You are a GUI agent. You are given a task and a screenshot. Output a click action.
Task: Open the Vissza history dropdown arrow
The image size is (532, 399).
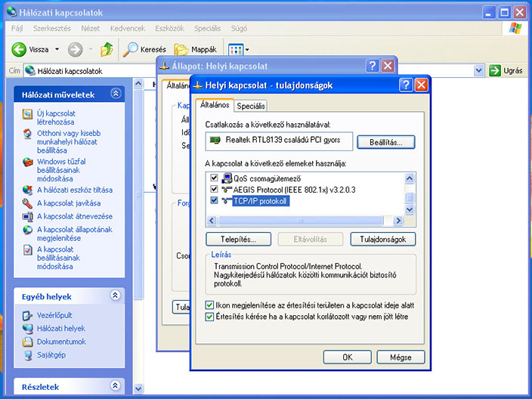coord(57,50)
